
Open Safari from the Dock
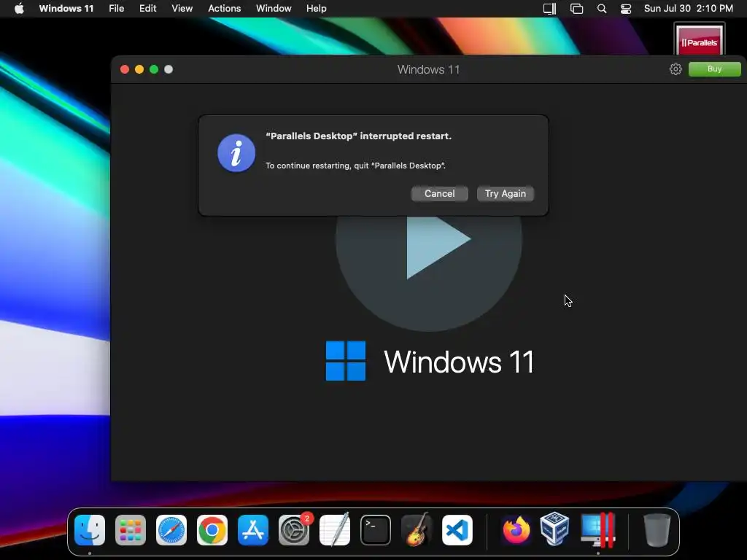pos(171,530)
